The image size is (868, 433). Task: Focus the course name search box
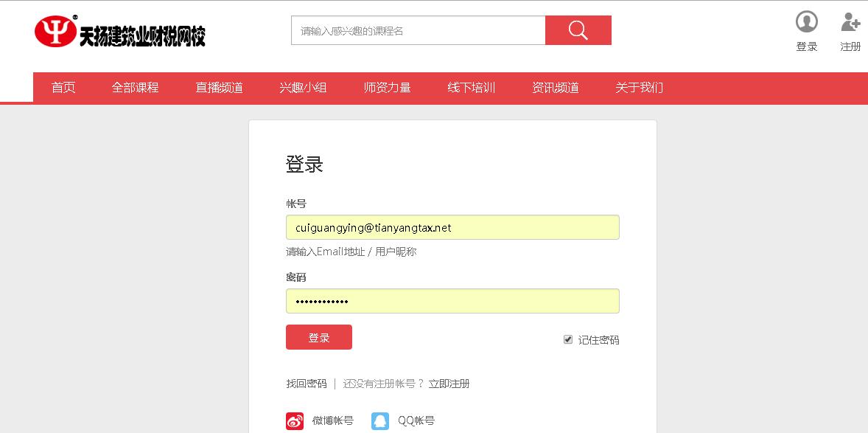(418, 31)
